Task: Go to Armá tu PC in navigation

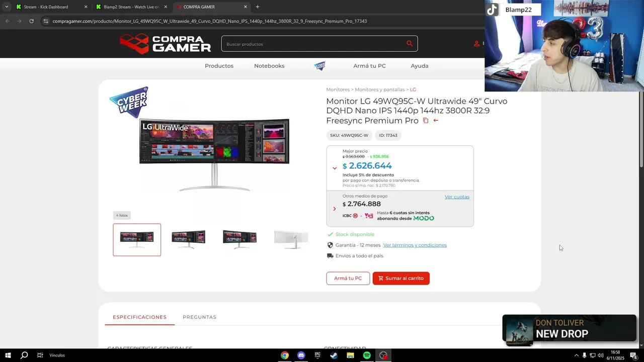Action: pyautogui.click(x=369, y=66)
